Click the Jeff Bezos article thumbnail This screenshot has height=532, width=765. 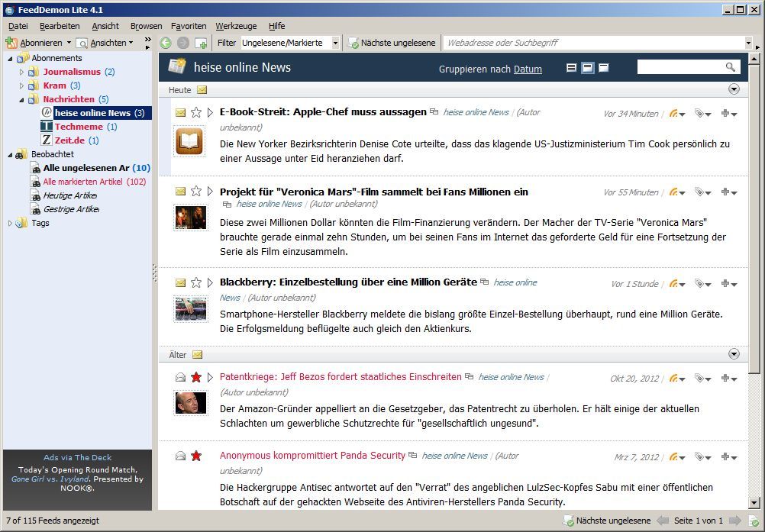click(191, 403)
